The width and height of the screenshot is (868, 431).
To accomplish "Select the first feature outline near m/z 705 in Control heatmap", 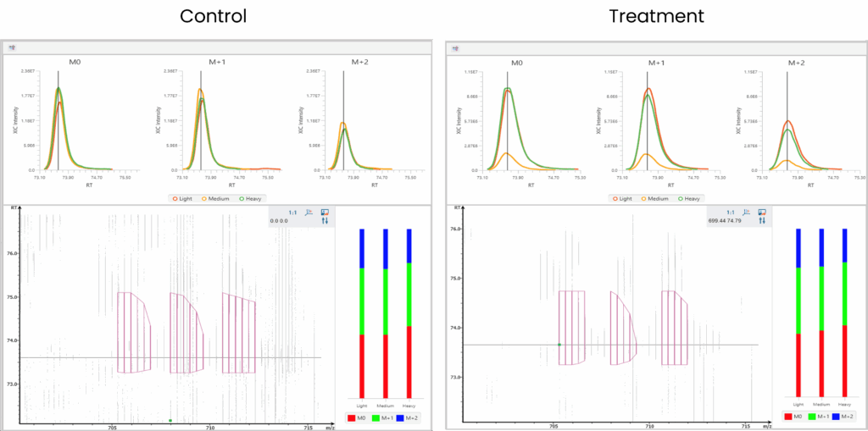I will coord(133,332).
